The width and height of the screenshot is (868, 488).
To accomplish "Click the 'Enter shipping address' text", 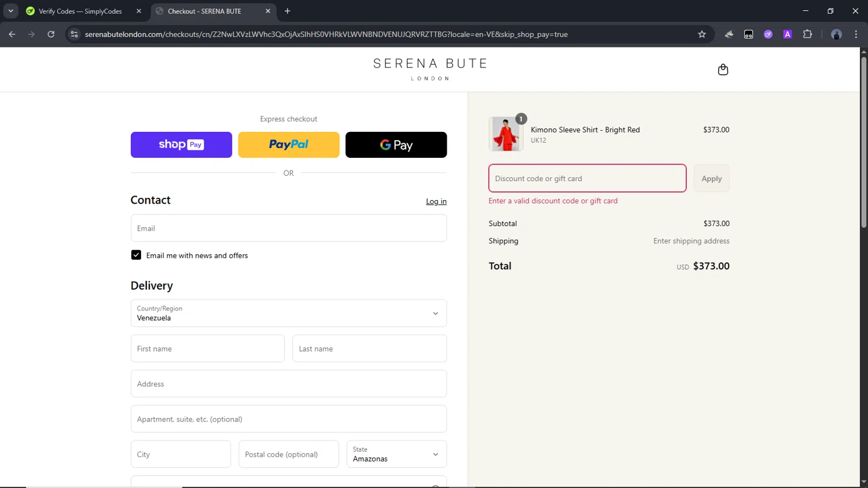I will click(692, 241).
